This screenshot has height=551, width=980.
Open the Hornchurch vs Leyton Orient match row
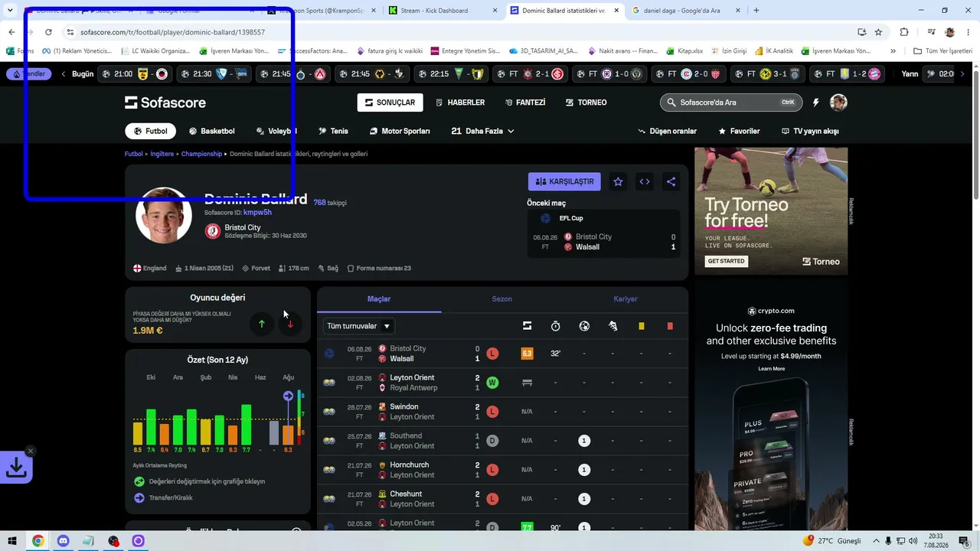coord(502,470)
